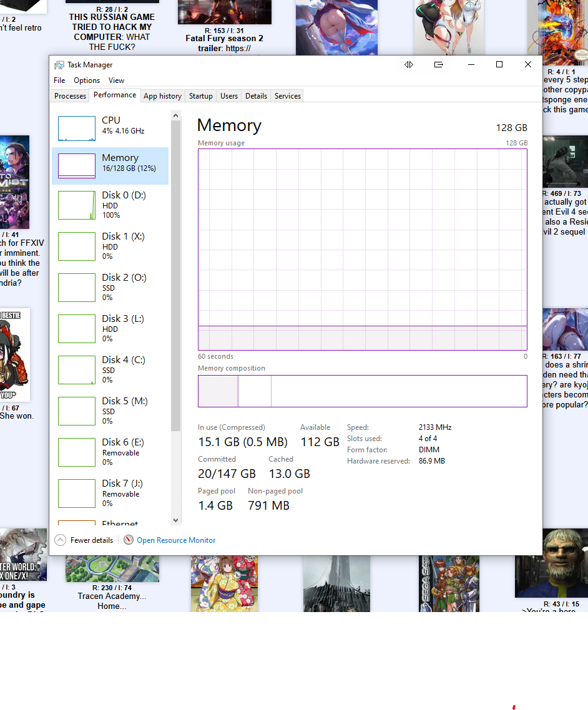Maximize the Task Manager window

click(x=499, y=65)
